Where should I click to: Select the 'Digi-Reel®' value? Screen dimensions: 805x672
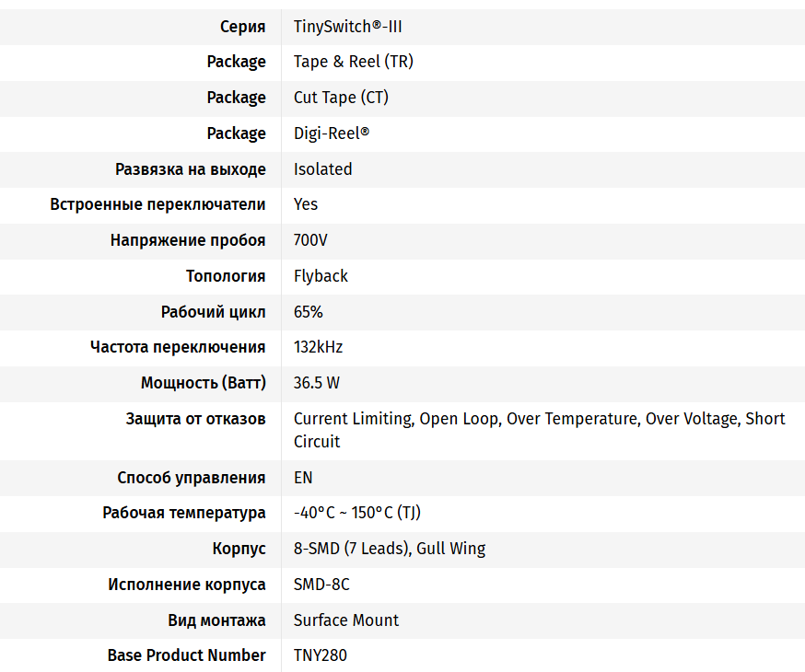point(332,133)
